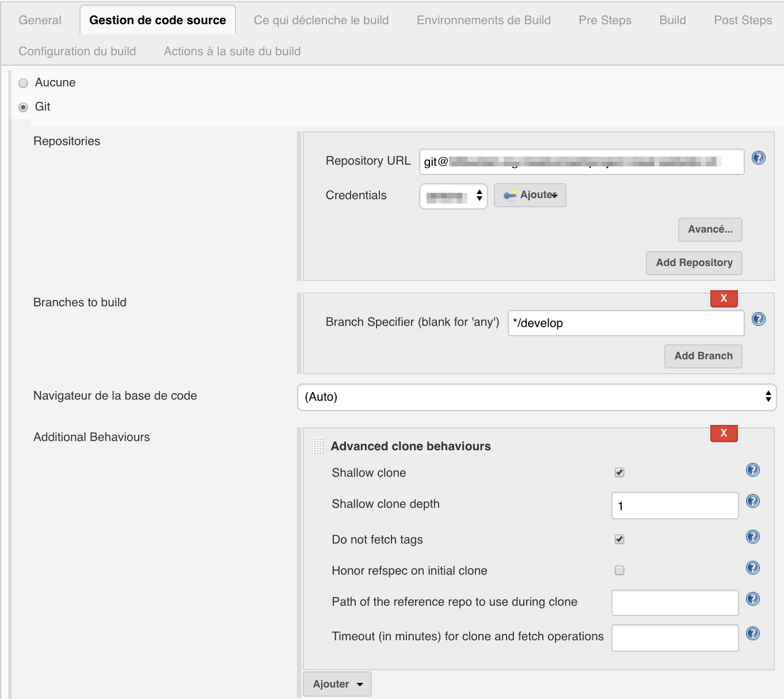Uncheck the Shallow clone checkbox
Image resolution: width=784 pixels, height=699 pixels.
tap(619, 473)
